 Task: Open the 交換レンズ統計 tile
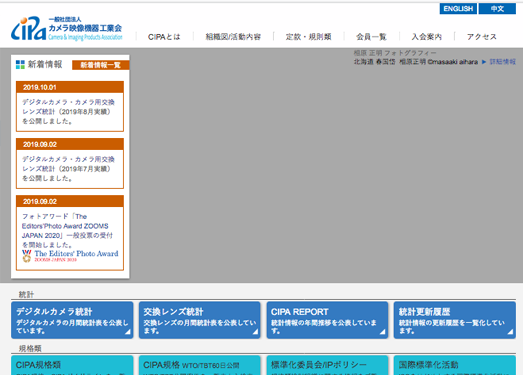(199, 320)
